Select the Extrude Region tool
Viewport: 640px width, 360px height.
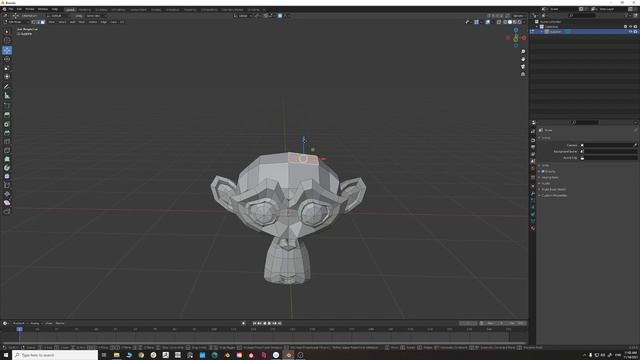(7, 115)
